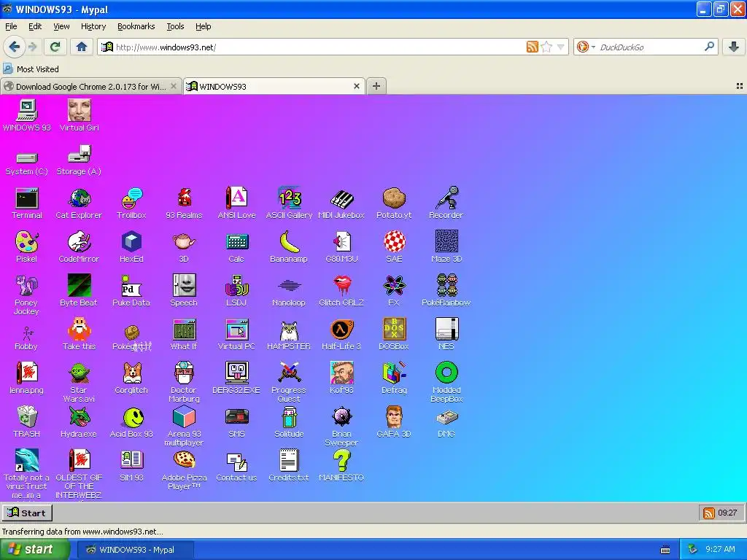
Task: Reload the current page
Action: (x=55, y=47)
